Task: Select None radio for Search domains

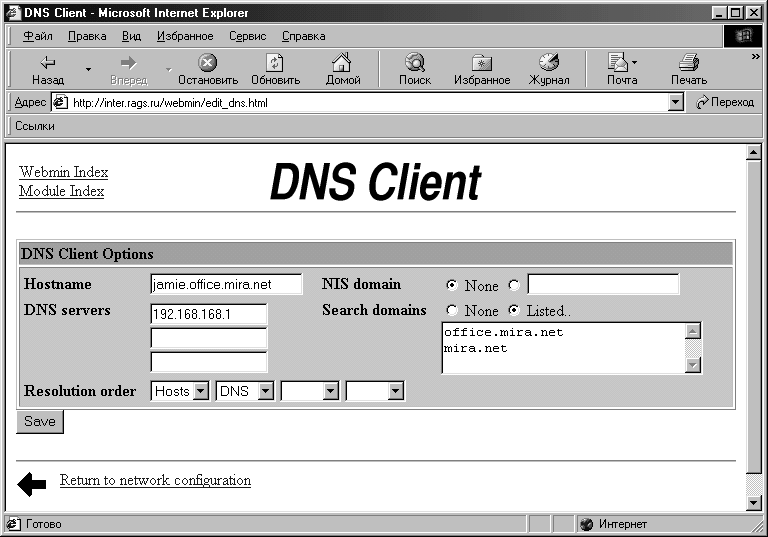Action: (452, 311)
